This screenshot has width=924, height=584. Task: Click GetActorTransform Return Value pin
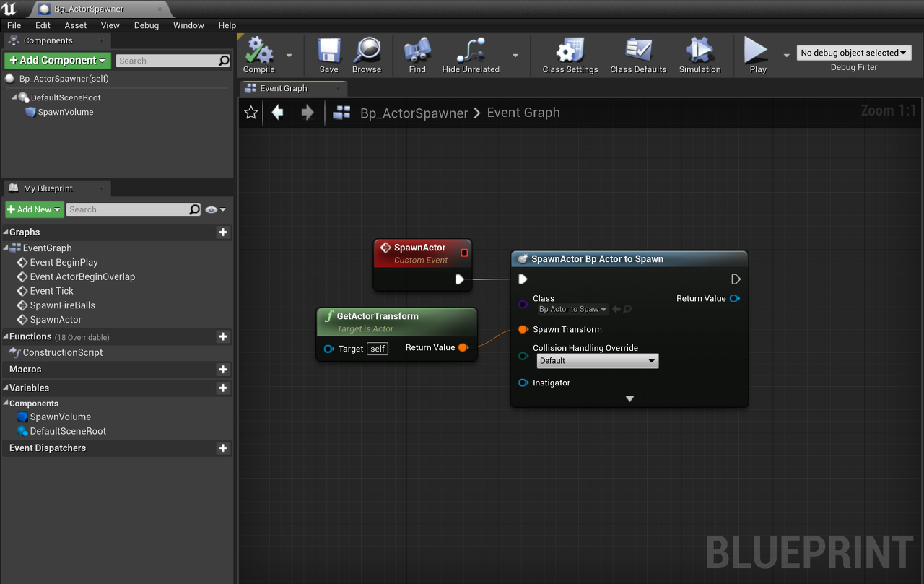(x=463, y=347)
